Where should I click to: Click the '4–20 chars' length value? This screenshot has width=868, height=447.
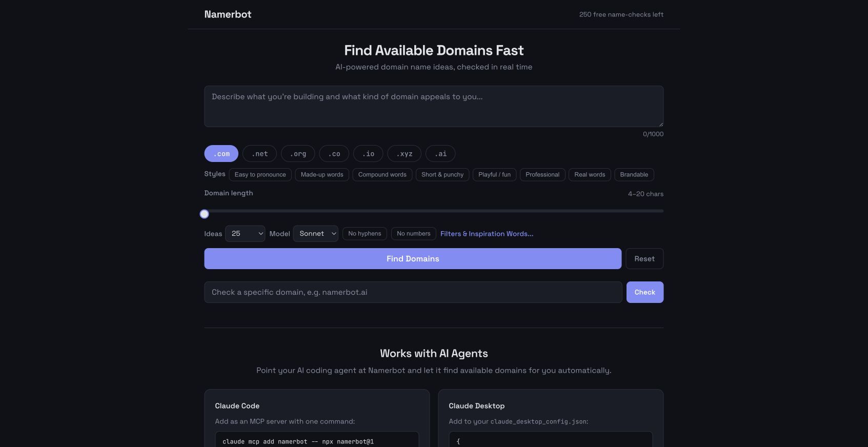click(x=646, y=194)
